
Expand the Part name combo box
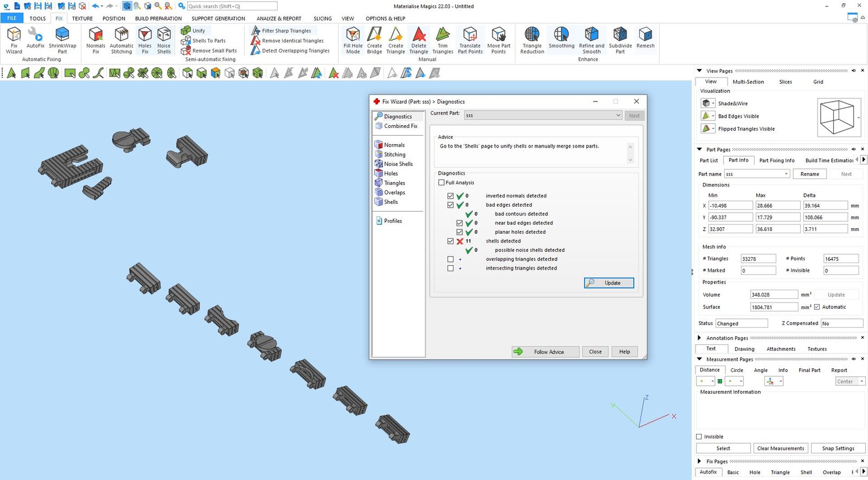point(786,174)
